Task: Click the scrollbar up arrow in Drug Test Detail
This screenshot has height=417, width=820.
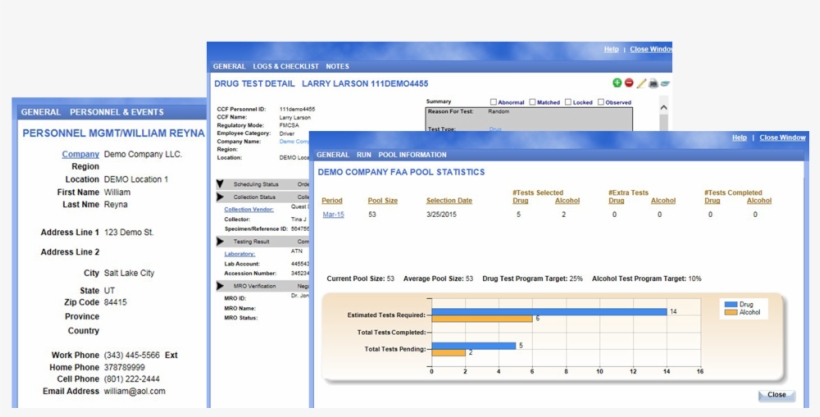Action: click(x=664, y=107)
